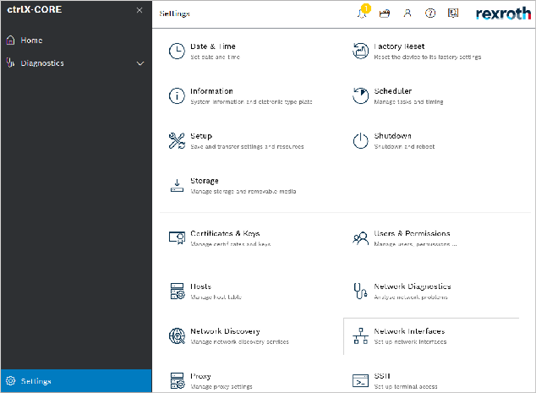The height and width of the screenshot is (393, 536).
Task: Click the Shutdown power icon
Action: [361, 141]
